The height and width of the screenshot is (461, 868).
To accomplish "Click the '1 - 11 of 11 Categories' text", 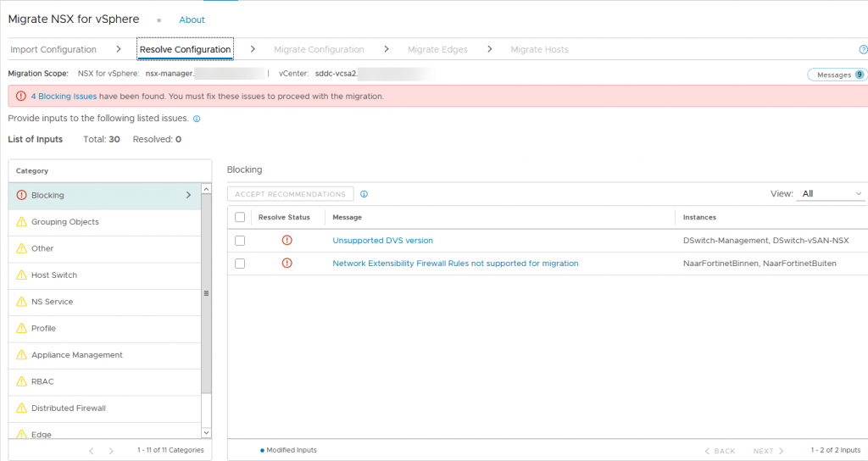I will 170,450.
